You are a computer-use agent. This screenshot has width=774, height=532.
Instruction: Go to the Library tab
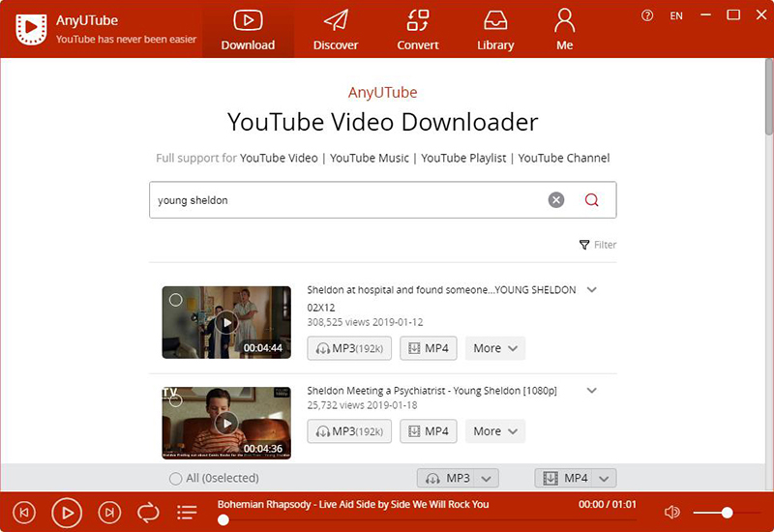(495, 31)
